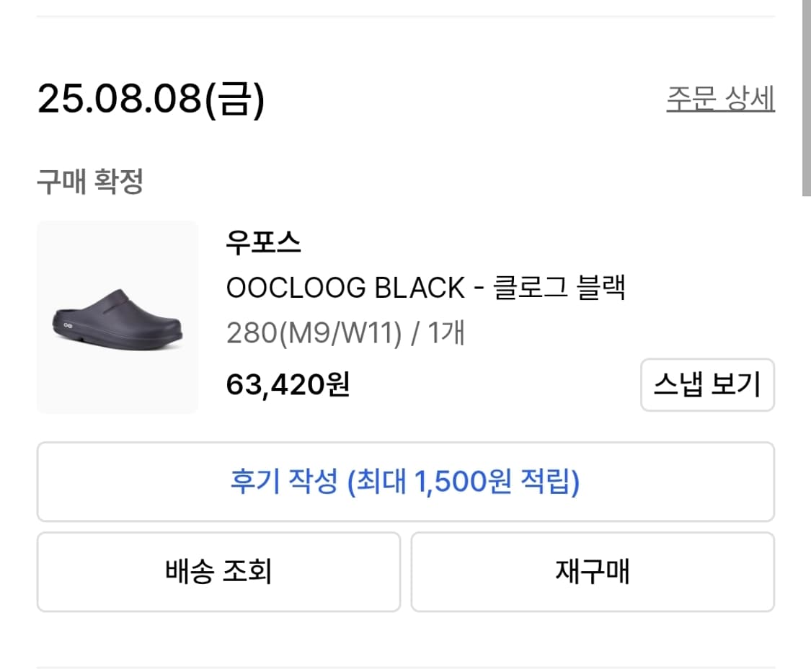Click the 1개 quantity text

point(446,334)
